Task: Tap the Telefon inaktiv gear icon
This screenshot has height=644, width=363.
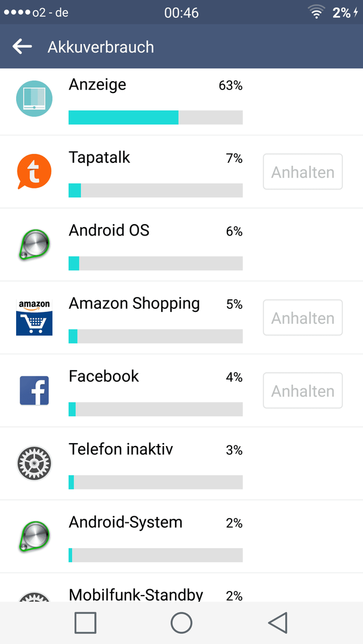Action: click(34, 464)
